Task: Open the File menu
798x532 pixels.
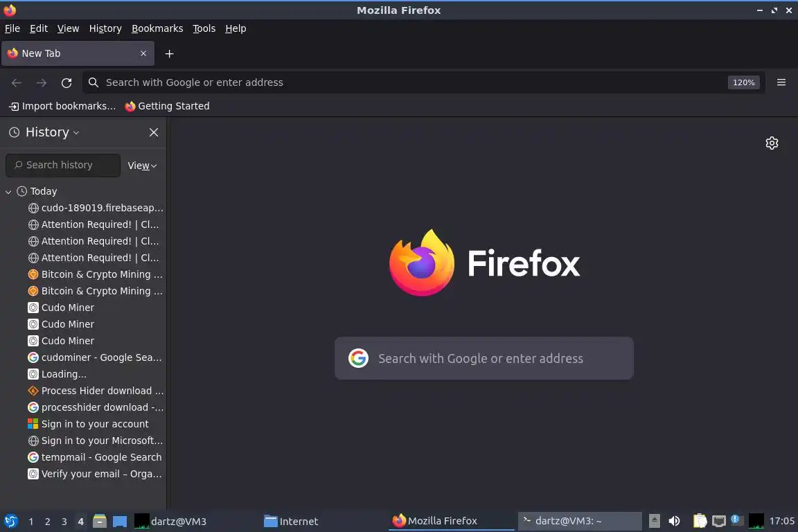Action: pos(12,28)
